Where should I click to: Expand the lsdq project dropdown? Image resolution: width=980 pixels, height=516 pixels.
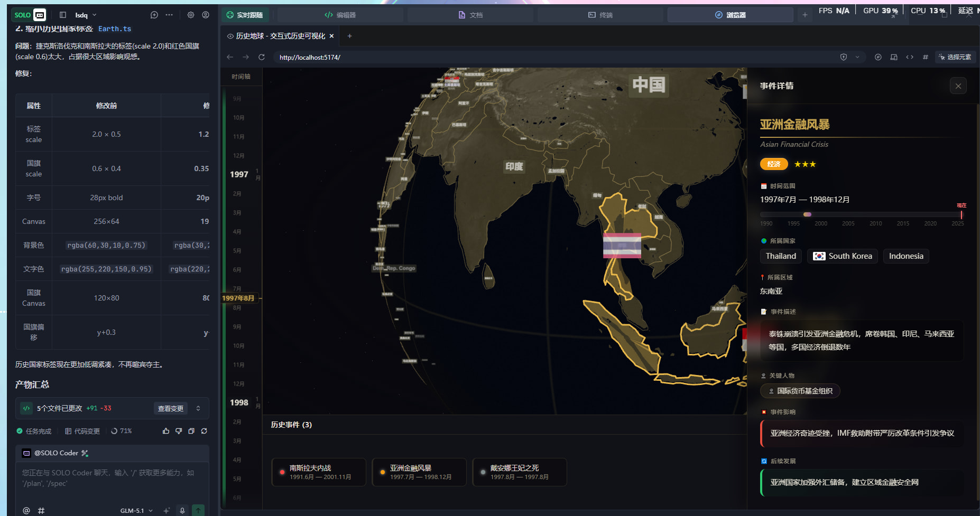pyautogui.click(x=86, y=15)
